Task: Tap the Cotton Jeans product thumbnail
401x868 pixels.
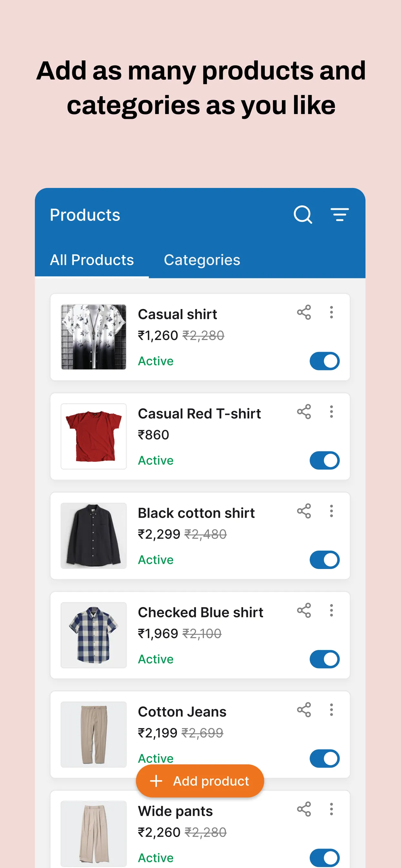Action: [94, 735]
